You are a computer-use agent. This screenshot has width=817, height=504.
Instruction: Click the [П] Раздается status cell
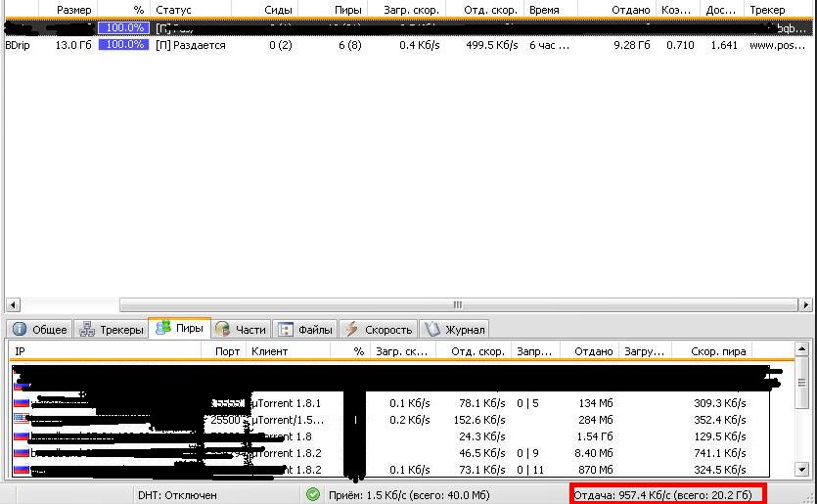coord(191,45)
